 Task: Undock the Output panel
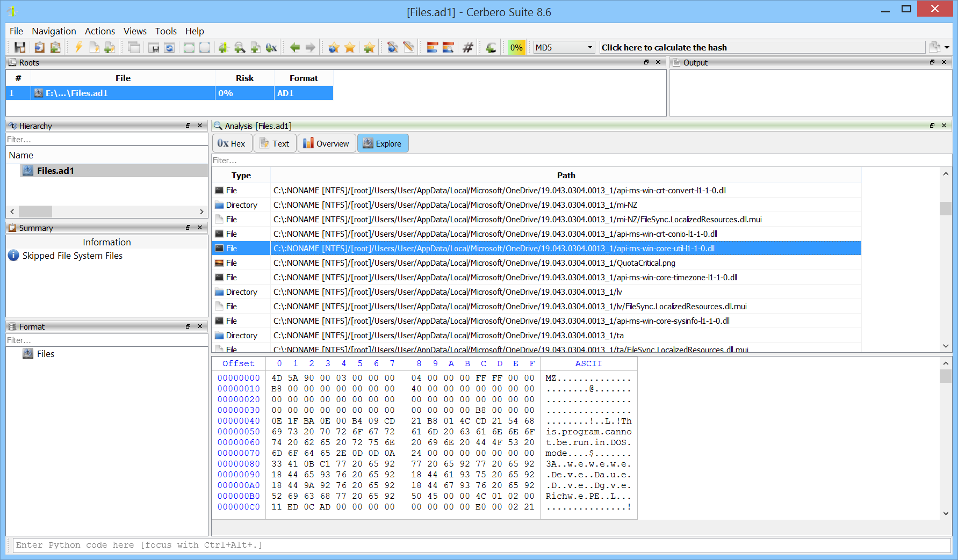coord(932,62)
